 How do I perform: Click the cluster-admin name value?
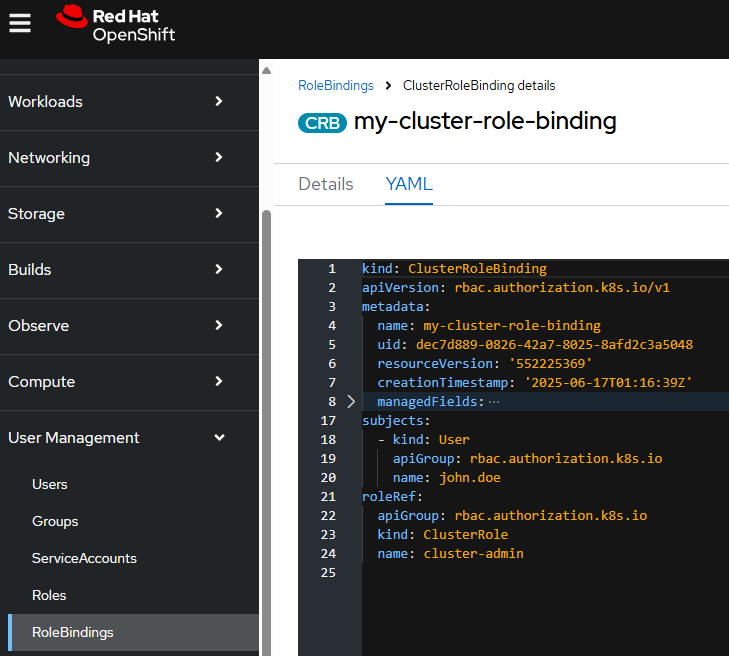click(473, 554)
